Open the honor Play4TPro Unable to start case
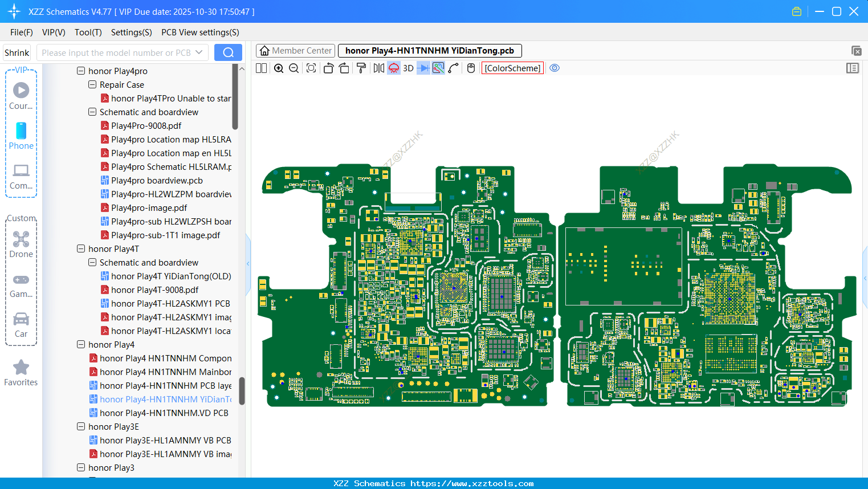Viewport: 868px width, 489px height. pyautogui.click(x=166, y=98)
